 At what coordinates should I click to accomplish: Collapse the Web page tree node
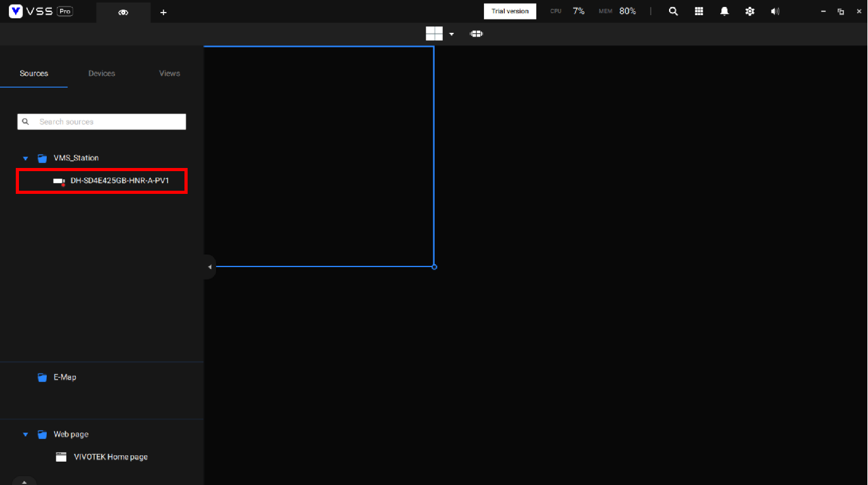[x=25, y=434]
